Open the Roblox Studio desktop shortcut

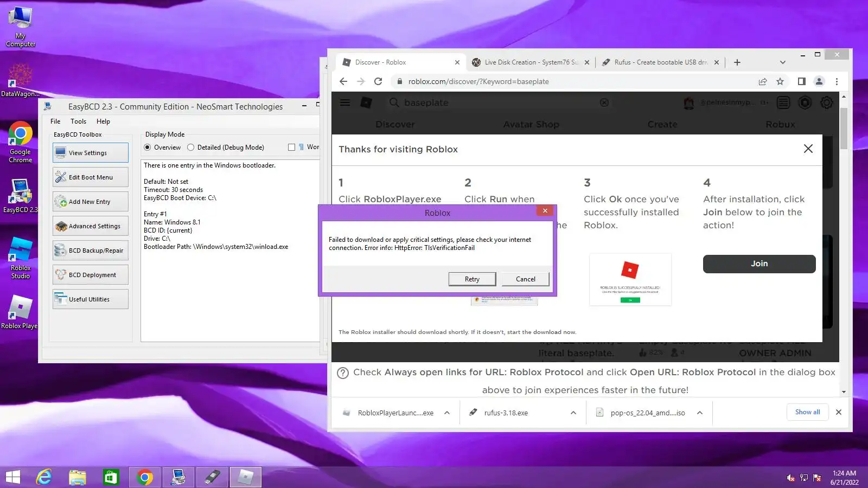click(x=20, y=258)
